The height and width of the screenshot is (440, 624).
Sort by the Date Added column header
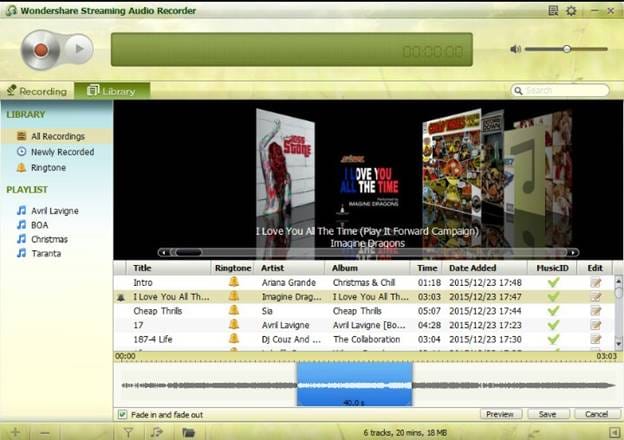point(486,268)
